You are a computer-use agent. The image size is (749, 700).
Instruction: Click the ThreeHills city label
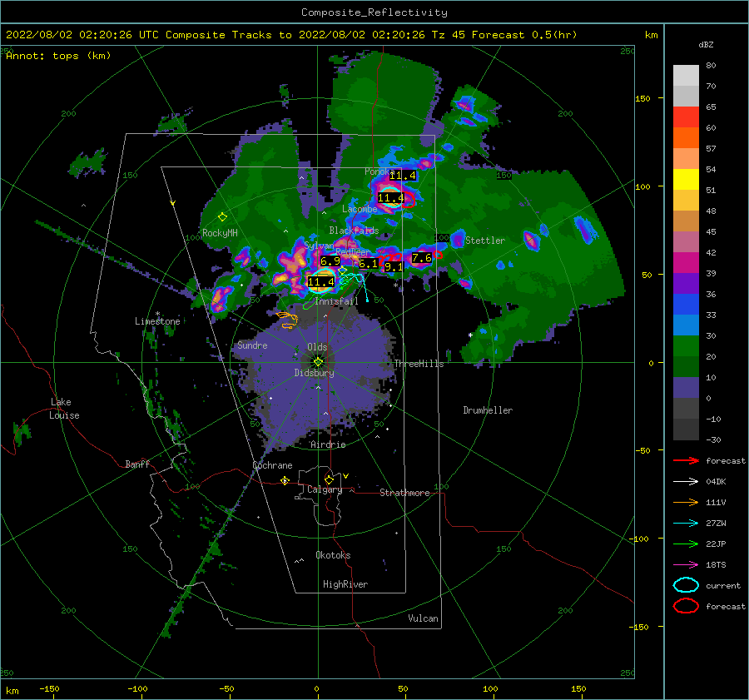tap(419, 364)
